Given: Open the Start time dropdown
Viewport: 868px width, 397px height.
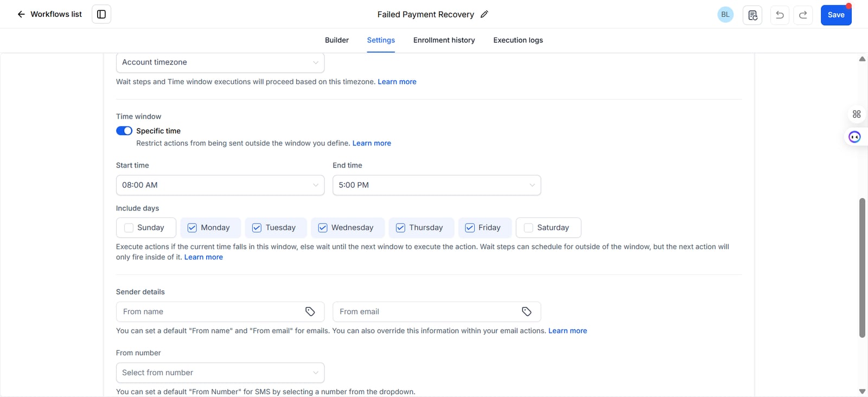Looking at the screenshot, I should [x=220, y=185].
